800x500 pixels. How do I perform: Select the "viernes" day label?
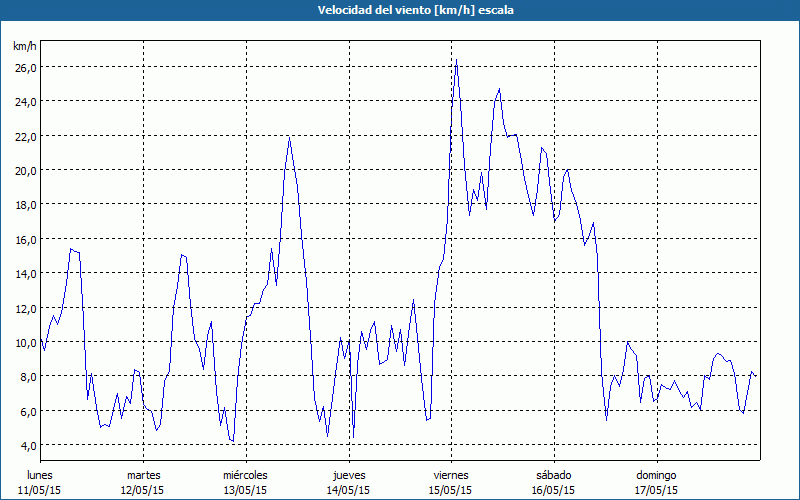[x=450, y=474]
